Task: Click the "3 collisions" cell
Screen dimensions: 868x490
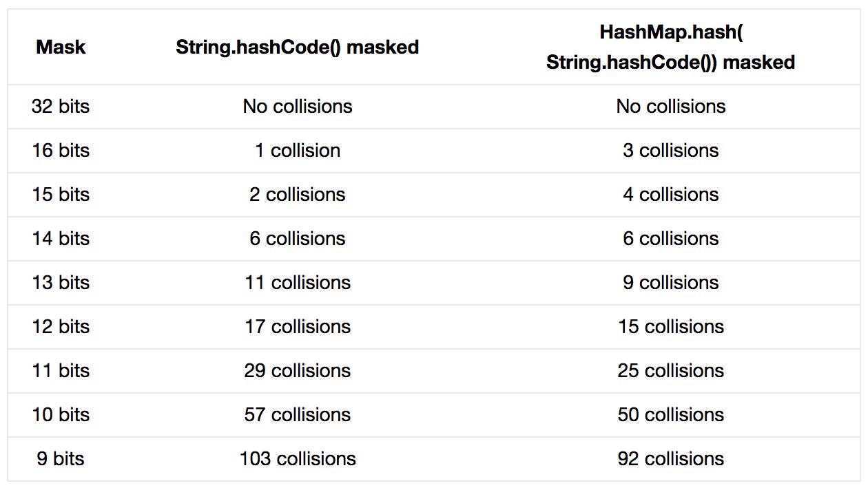Action: tap(670, 151)
